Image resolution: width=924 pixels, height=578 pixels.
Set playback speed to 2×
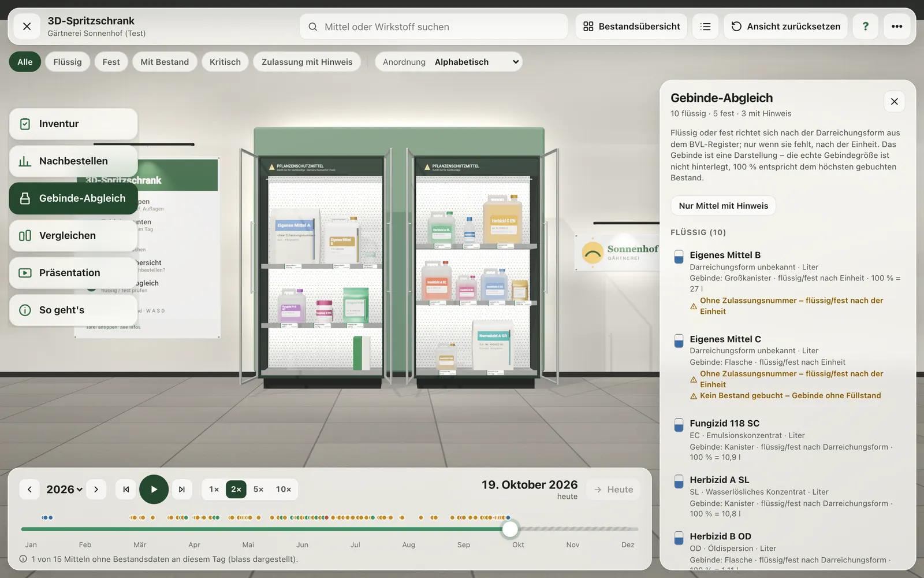(236, 490)
